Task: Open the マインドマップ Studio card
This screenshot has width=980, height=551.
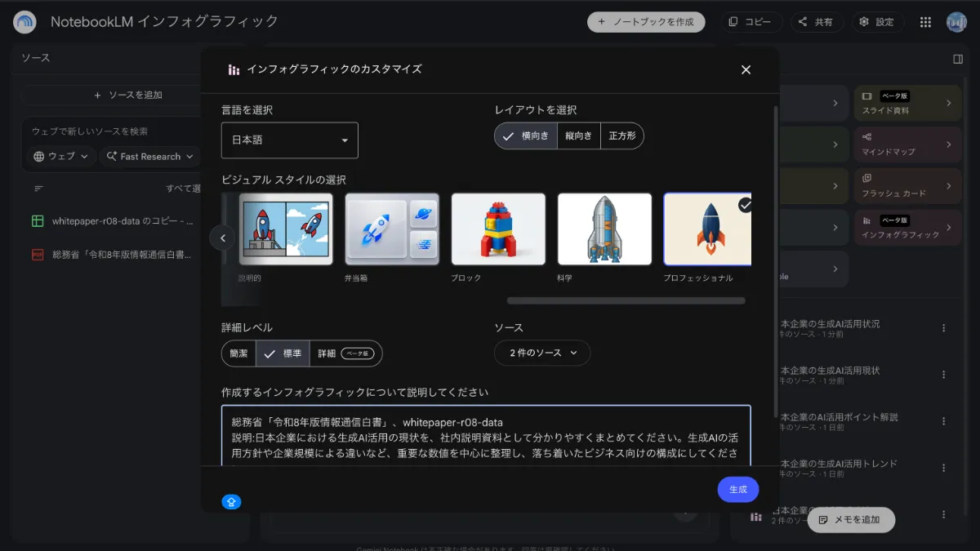Action: point(907,144)
